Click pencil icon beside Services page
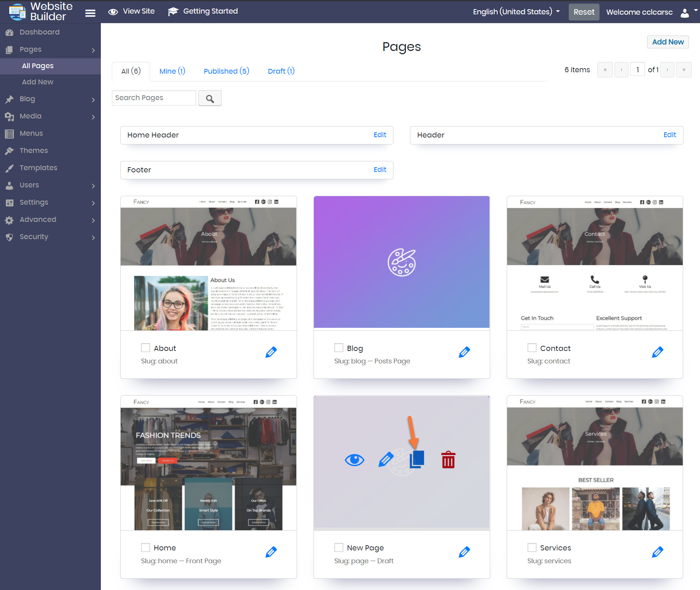This screenshot has height=590, width=700. (x=657, y=552)
